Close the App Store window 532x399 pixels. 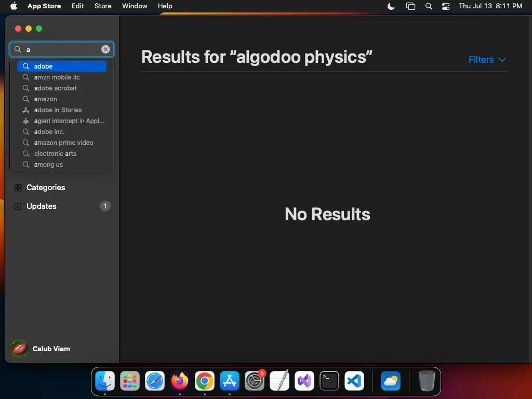tap(18, 29)
